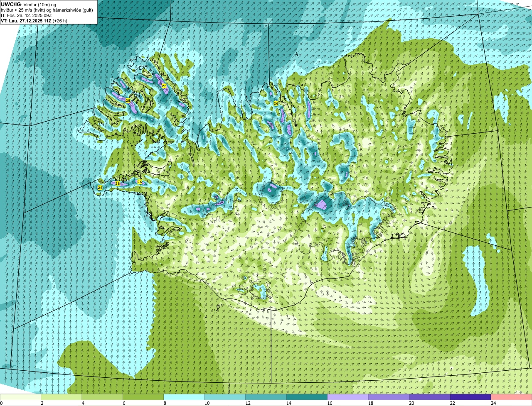Click the legend tick label "0"

point(1,403)
